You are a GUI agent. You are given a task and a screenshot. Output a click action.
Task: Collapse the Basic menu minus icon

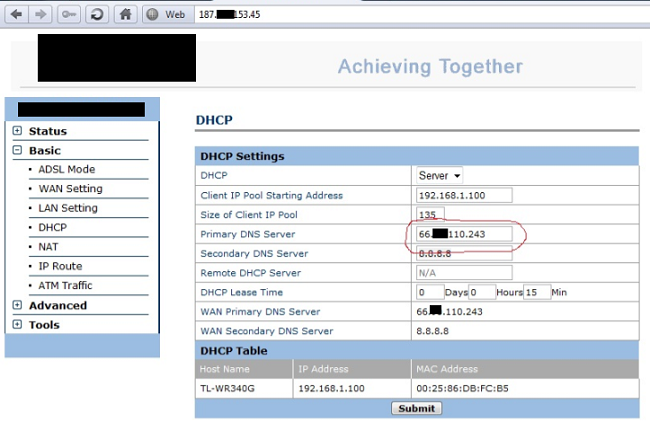(x=17, y=150)
